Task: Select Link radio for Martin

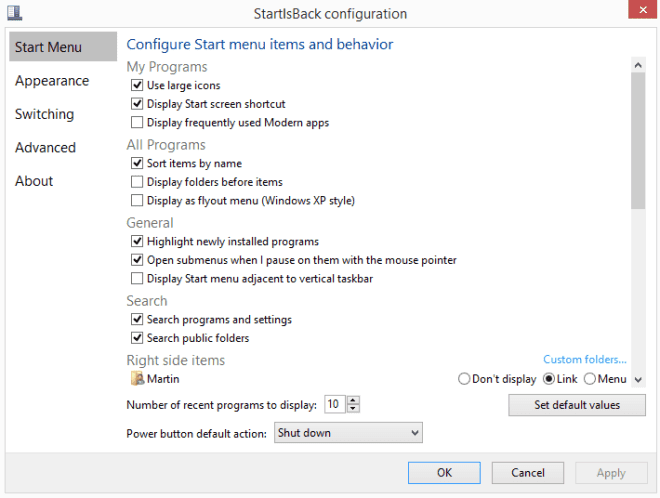Action: (549, 379)
